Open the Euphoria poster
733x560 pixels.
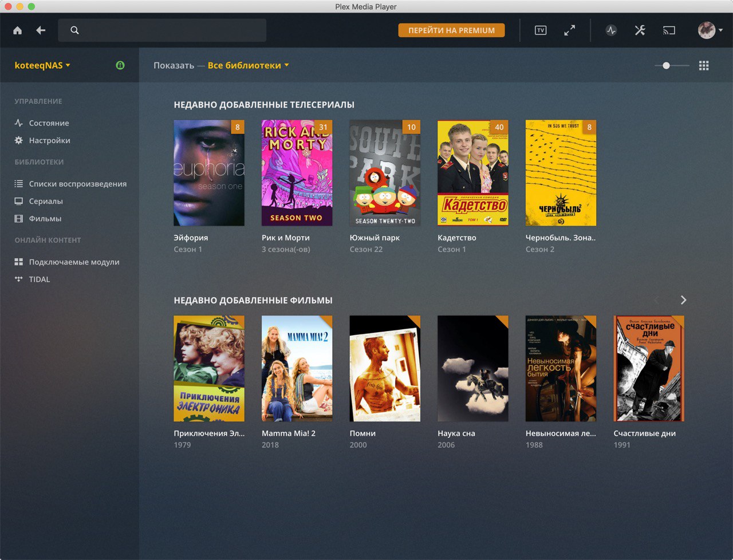pos(209,173)
